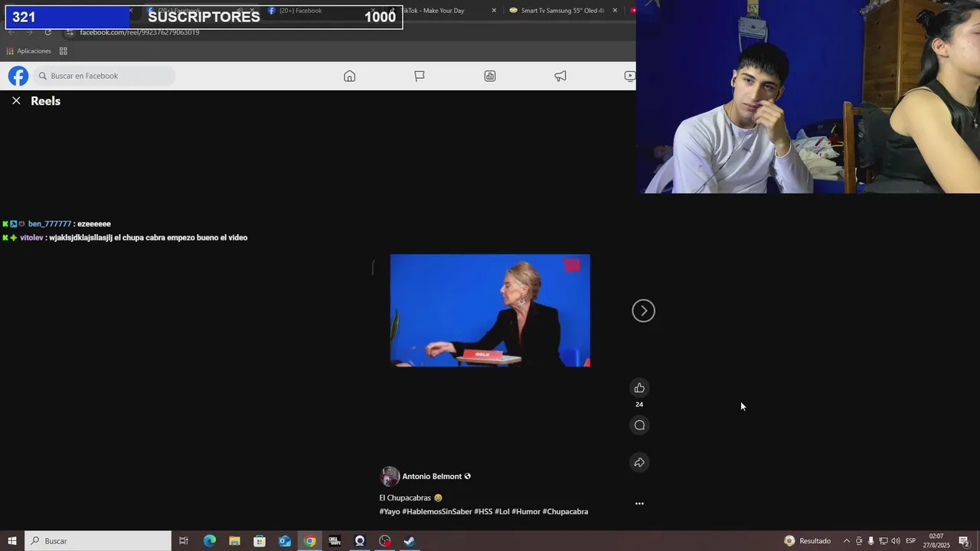Screen dimensions: 980x551
Task: Open the tab groups grid icon in bookmarks bar
Action: click(x=63, y=51)
